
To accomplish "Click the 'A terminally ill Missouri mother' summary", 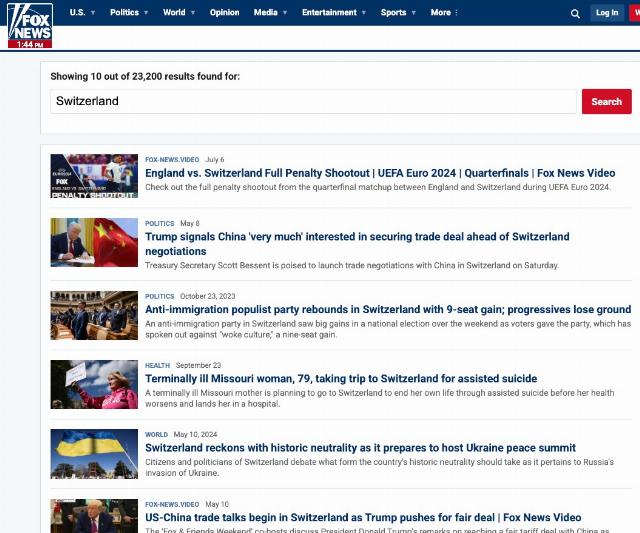I will [x=380, y=398].
